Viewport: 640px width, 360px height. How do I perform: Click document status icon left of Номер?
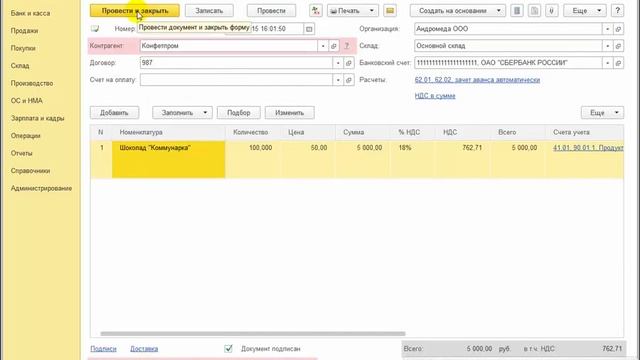coord(95,29)
